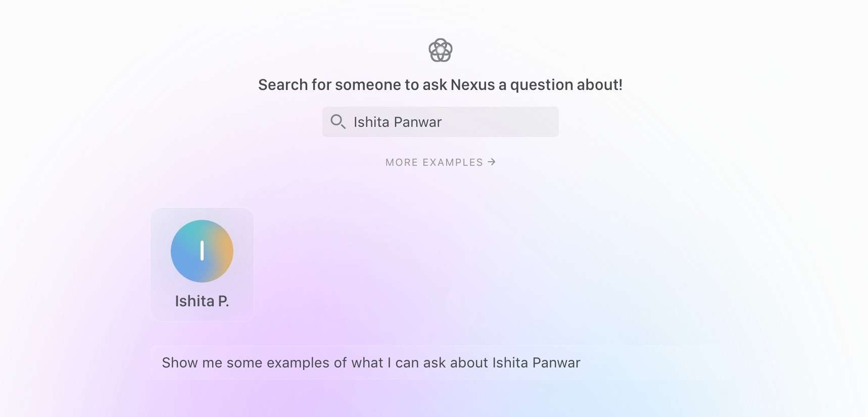
Task: Choose the Show me some examples suggestion
Action: click(x=435, y=362)
